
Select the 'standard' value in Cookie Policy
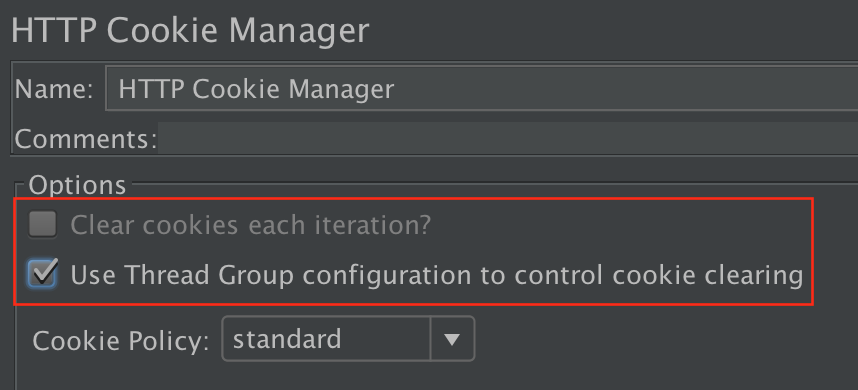[287, 339]
